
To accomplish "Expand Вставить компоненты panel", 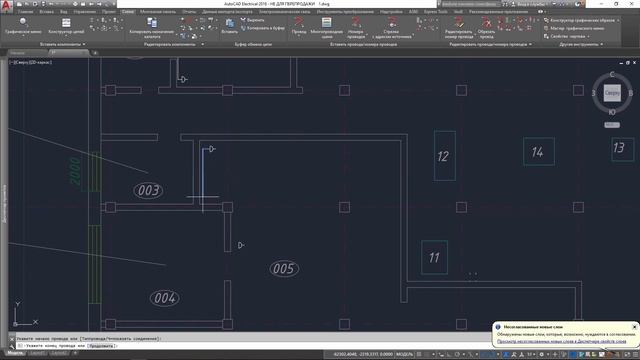I will [x=63, y=44].
